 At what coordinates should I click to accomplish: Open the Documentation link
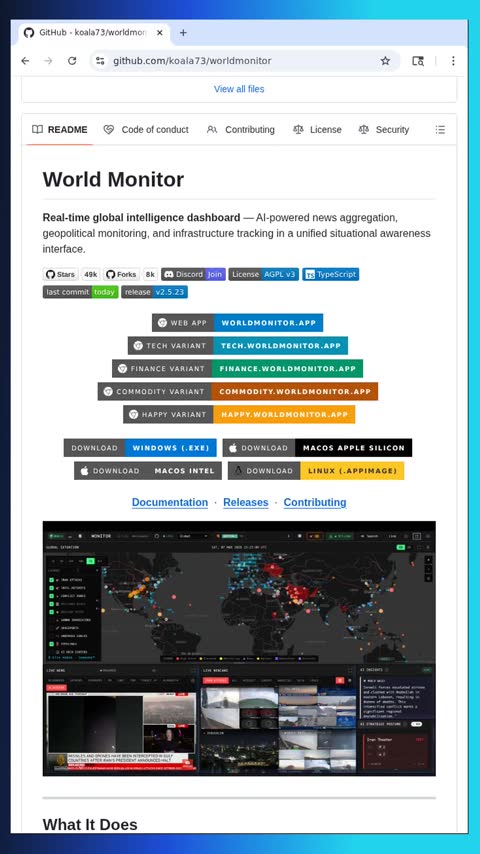[x=170, y=502]
